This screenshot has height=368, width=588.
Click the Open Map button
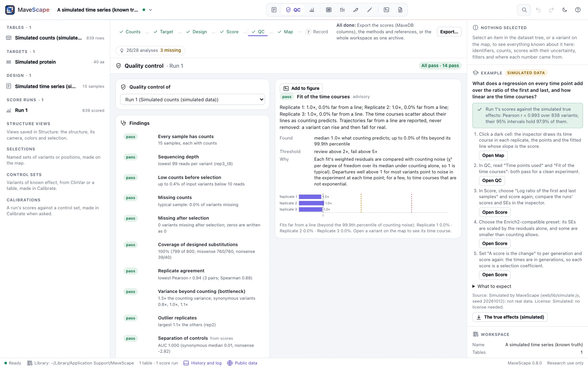pos(493,155)
